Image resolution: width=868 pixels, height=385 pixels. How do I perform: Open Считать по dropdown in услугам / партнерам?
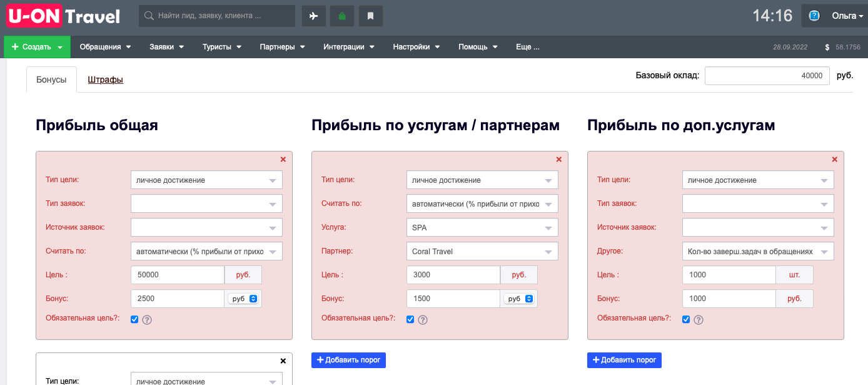tap(482, 203)
